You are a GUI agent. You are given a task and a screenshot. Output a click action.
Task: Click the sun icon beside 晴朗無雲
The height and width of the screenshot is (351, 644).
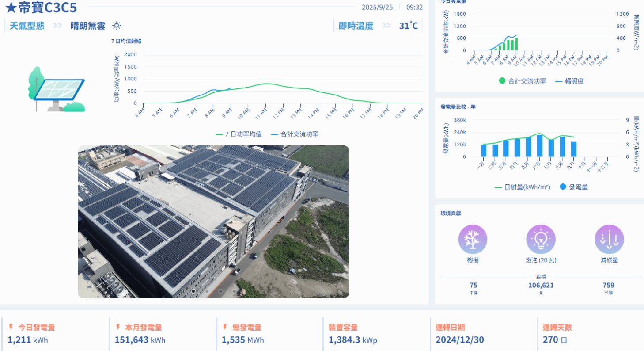click(117, 26)
